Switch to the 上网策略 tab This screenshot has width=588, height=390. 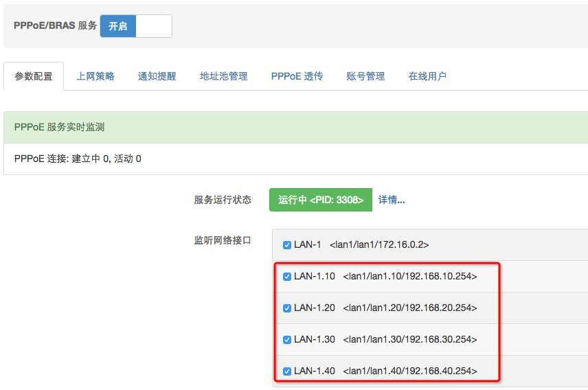95,76
